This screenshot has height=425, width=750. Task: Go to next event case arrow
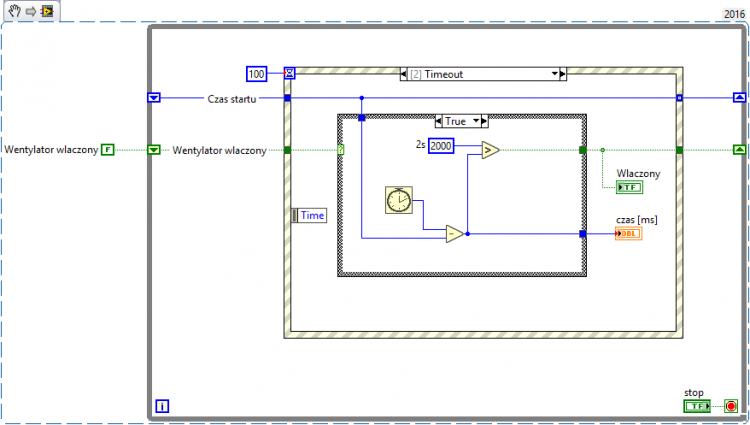pos(563,74)
